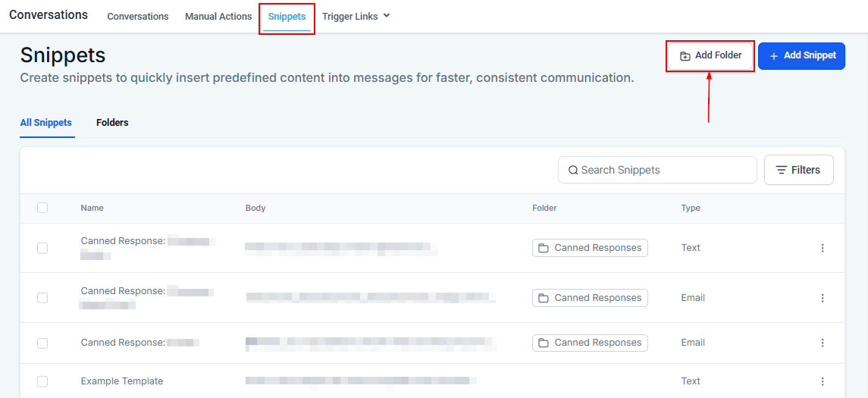
Task: Click Canned Responses folder tag in first row
Action: (590, 248)
